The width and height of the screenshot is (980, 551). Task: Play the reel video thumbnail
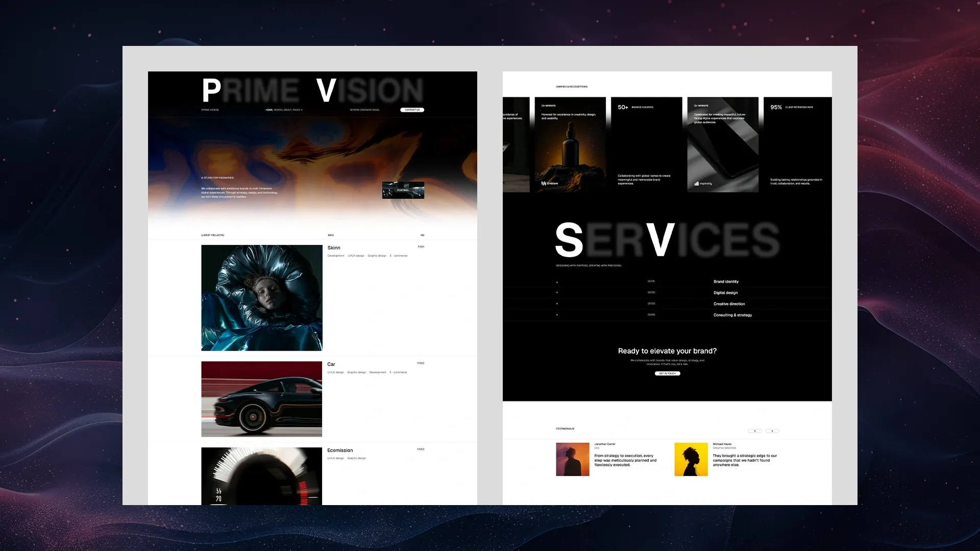pos(403,190)
